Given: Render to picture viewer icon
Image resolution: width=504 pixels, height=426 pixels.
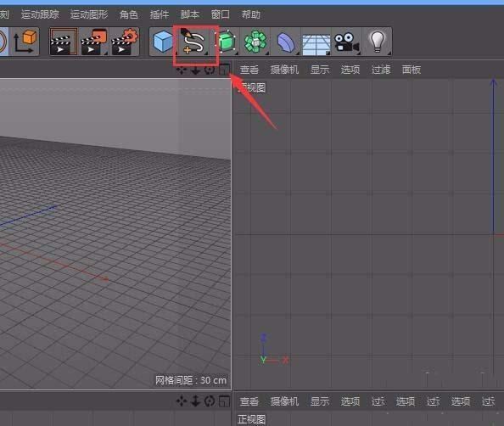Looking at the screenshot, I should [x=93, y=42].
